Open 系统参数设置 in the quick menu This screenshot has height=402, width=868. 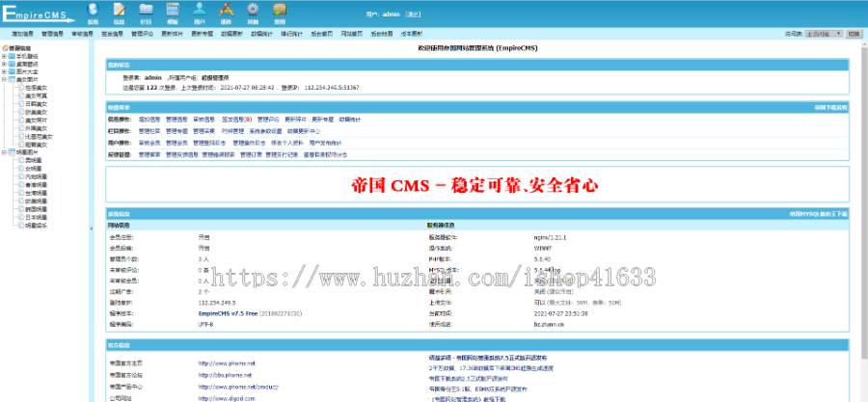[x=265, y=131]
